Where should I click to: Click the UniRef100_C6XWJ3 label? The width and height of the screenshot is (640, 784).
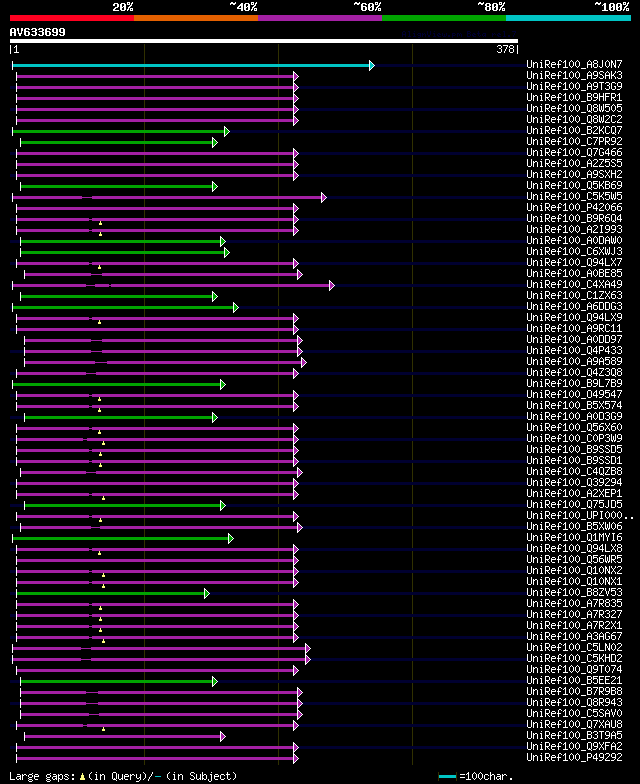click(x=574, y=252)
